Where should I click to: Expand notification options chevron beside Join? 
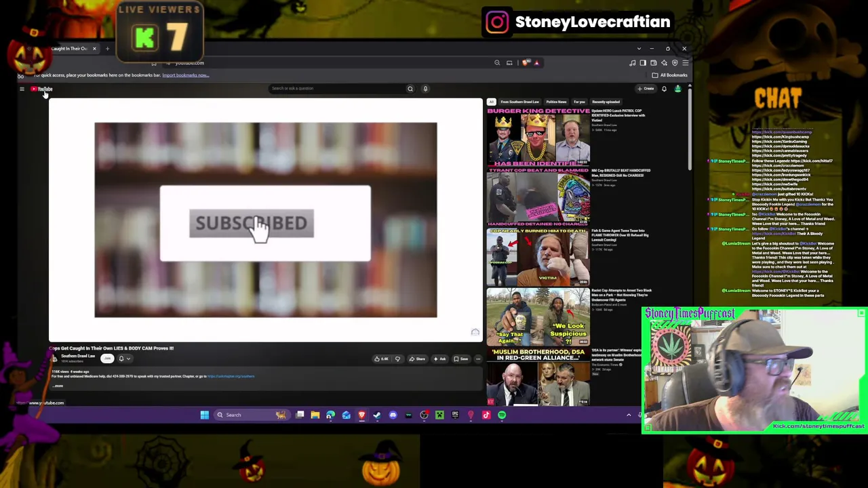point(128,359)
